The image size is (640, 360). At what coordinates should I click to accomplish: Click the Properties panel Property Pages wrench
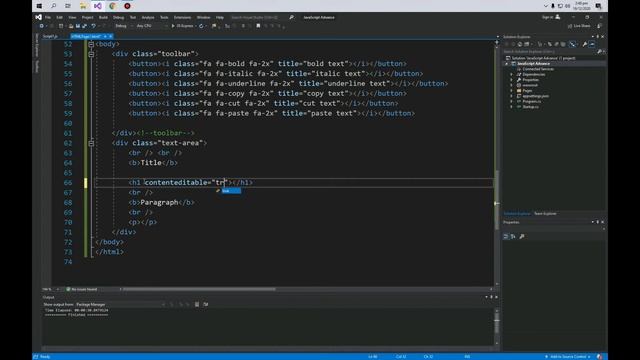[x=522, y=236]
